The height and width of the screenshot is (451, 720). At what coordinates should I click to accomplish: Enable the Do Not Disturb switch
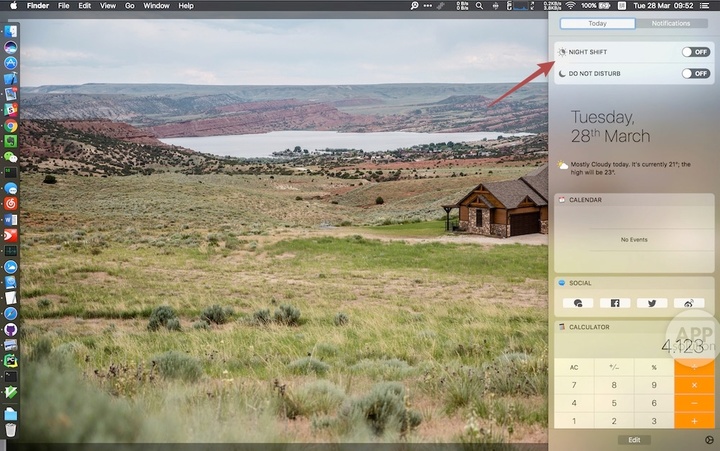pyautogui.click(x=696, y=73)
